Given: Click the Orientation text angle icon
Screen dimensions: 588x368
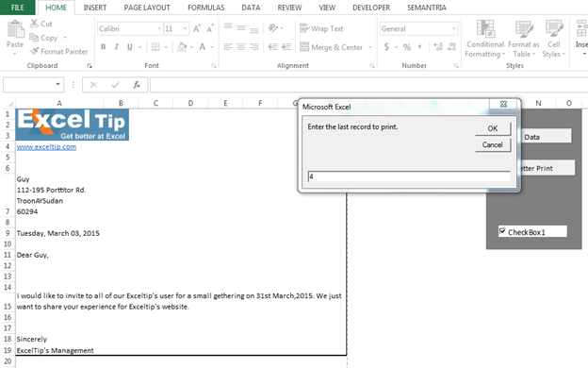Looking at the screenshot, I should 273,28.
